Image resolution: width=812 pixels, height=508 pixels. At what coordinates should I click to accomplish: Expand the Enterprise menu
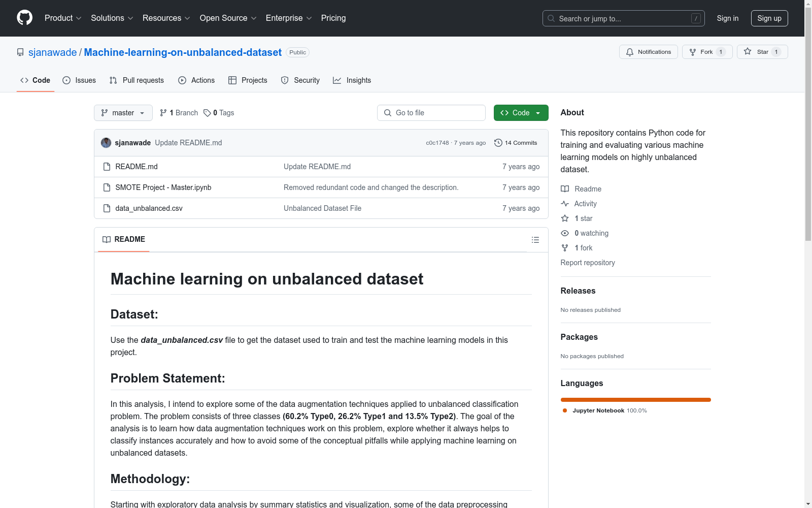pos(288,18)
